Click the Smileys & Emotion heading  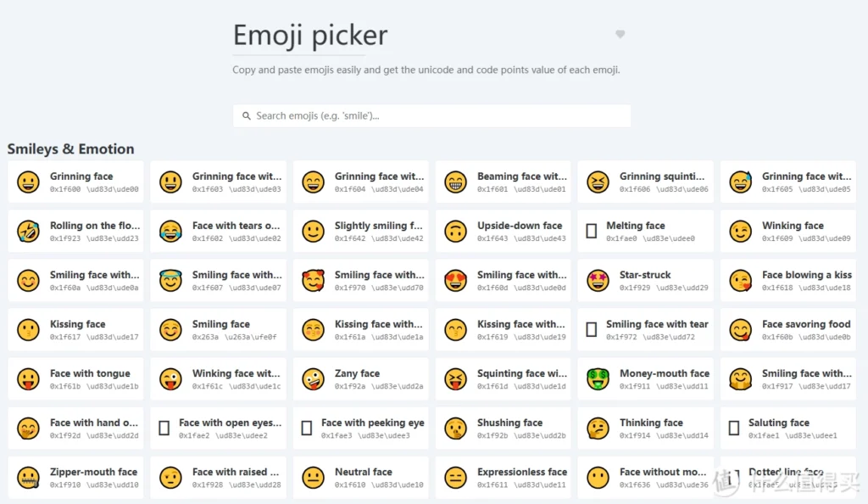click(70, 149)
